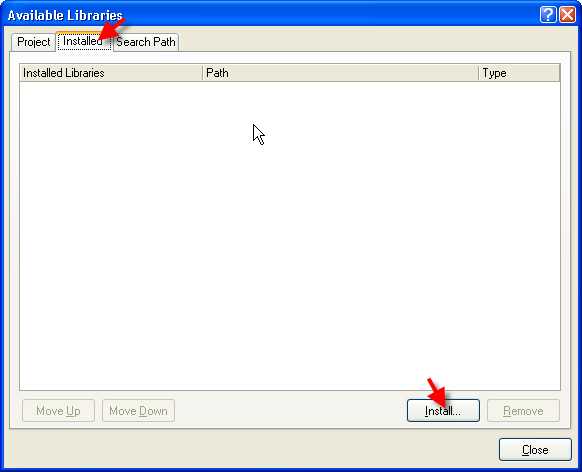Click the Path column header
582x472 pixels.
pos(340,73)
